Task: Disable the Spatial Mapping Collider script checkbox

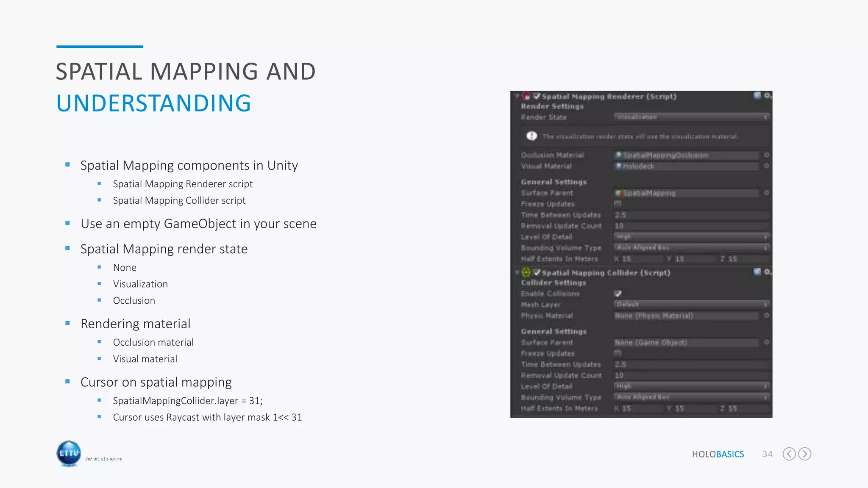Action: pyautogui.click(x=537, y=272)
